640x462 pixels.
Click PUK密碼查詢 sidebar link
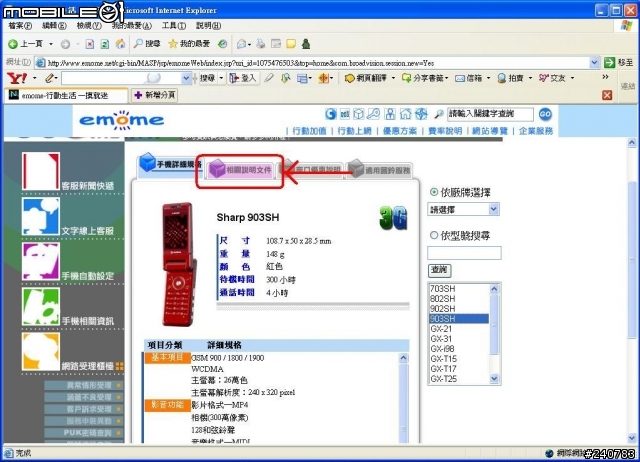(x=83, y=433)
